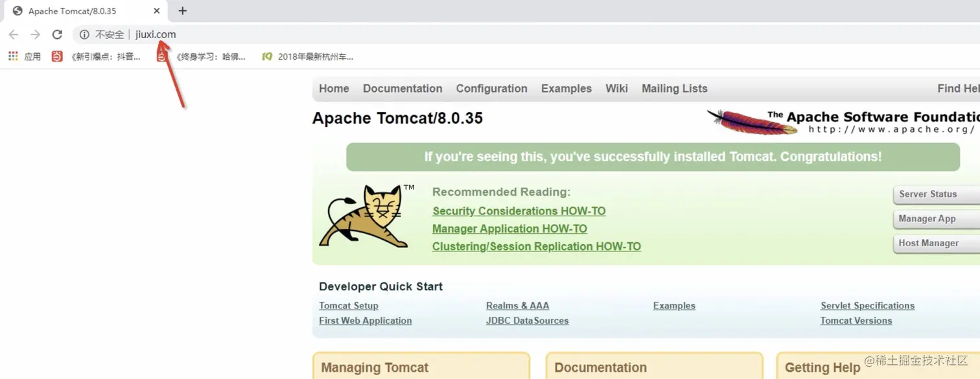Open the Tomcat Setup link
This screenshot has height=379, width=980.
tap(349, 306)
